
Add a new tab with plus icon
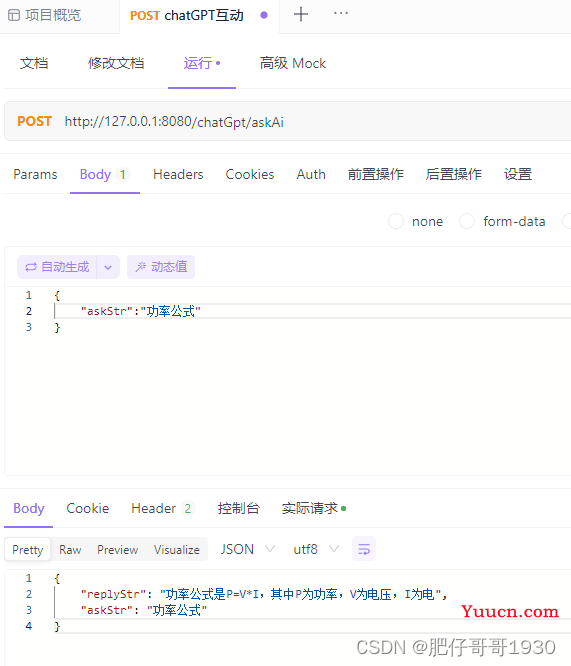[301, 14]
